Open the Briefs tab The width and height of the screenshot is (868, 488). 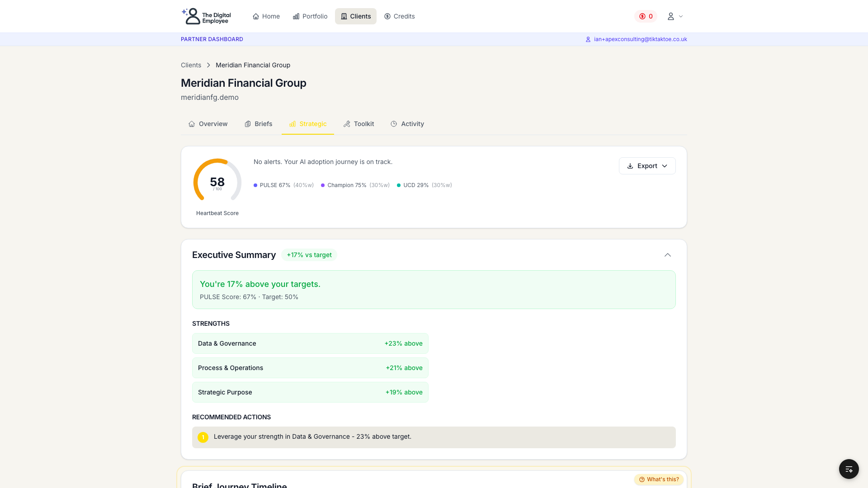(x=258, y=124)
